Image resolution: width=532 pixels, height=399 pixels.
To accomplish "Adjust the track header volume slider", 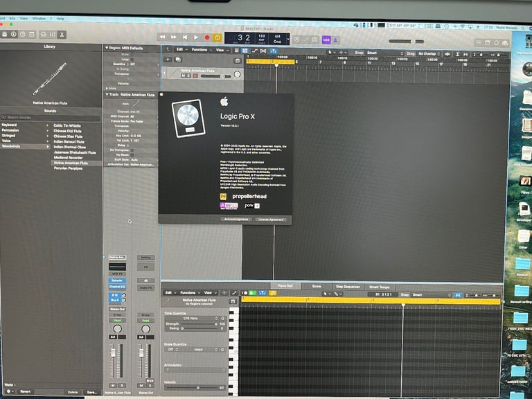I will 216,76.
